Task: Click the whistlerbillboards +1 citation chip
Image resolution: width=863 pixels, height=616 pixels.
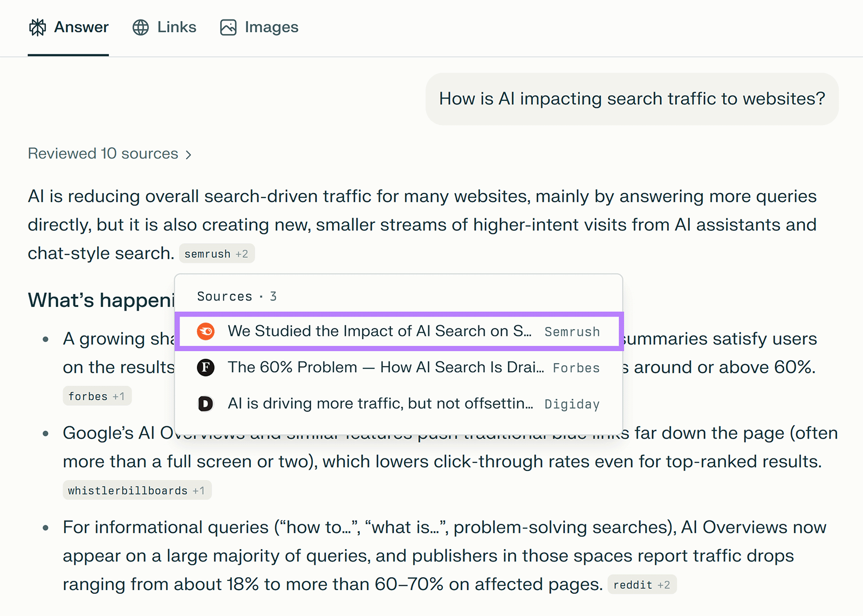Action: [x=136, y=490]
